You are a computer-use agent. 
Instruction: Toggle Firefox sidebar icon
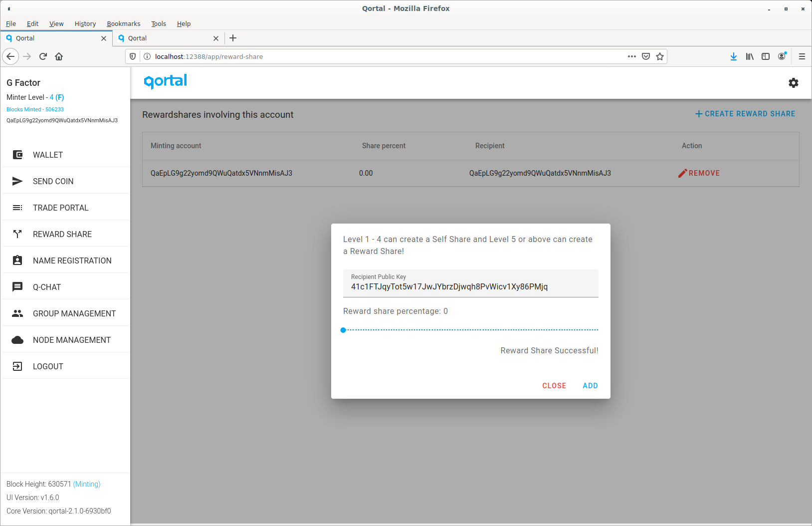(x=766, y=56)
